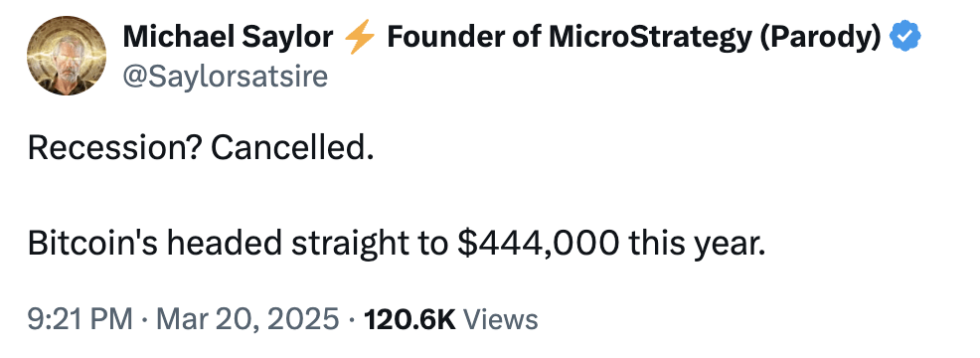Click the blue verified checkmark badge
Screen dimensions: 980x358
(905, 38)
